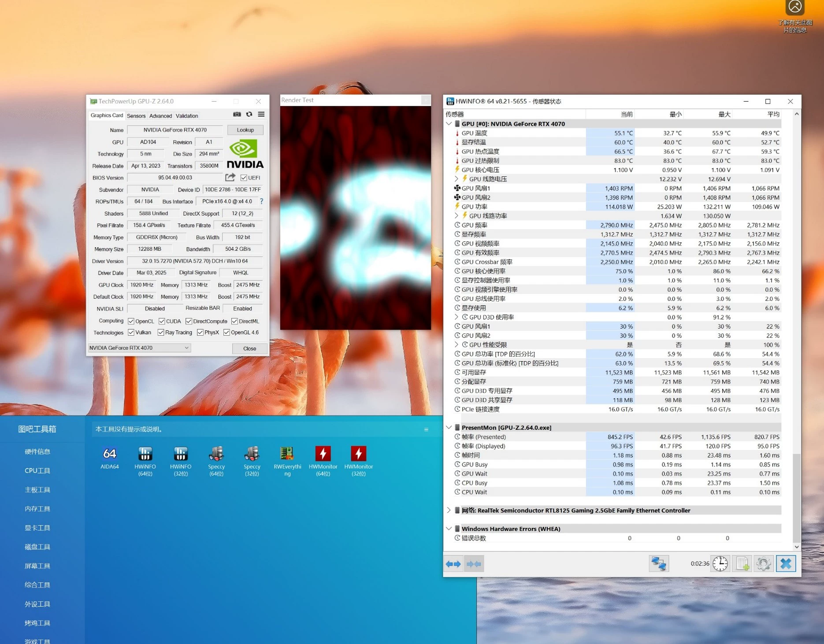The height and width of the screenshot is (644, 824).
Task: Click the BIOS export share icon
Action: 230,178
